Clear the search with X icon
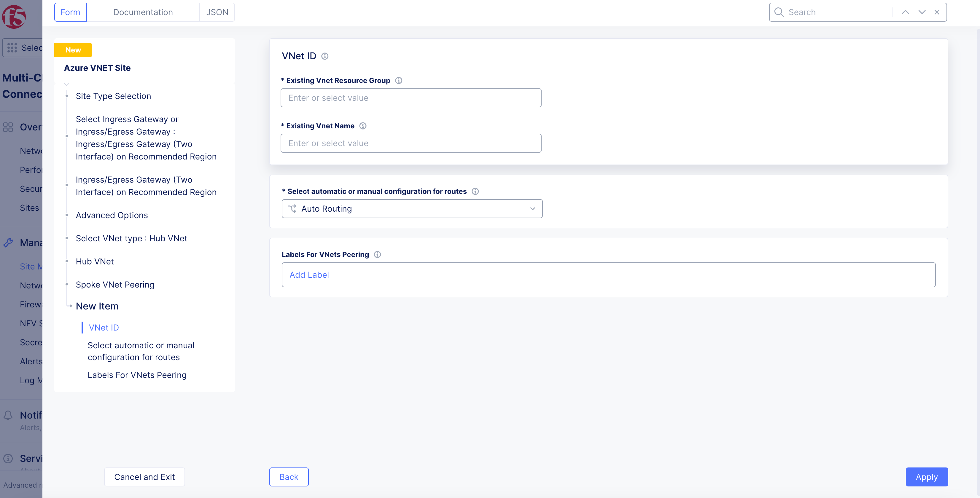The width and height of the screenshot is (980, 498). [937, 12]
